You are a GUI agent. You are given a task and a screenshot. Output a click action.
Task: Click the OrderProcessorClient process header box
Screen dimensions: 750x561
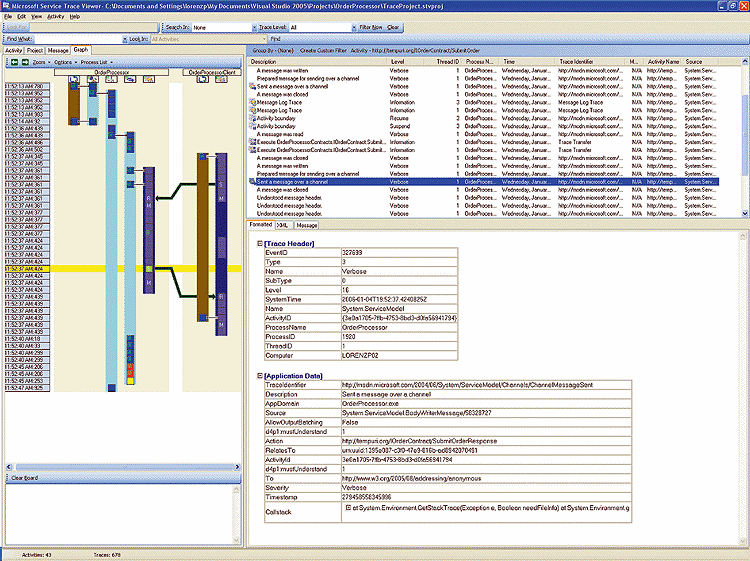pos(212,72)
